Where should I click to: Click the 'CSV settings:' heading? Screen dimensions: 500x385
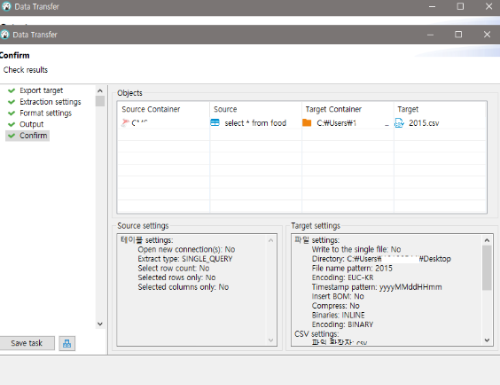point(316,334)
